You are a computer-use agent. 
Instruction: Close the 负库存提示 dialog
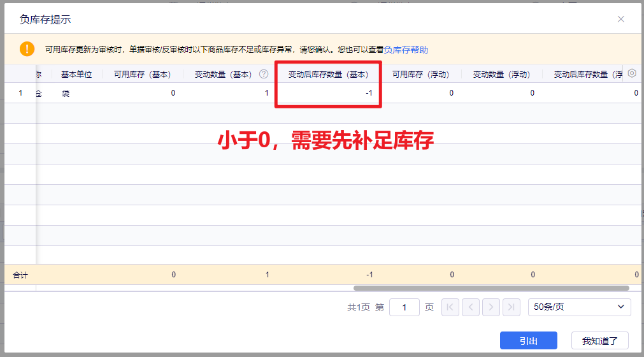tap(620, 19)
